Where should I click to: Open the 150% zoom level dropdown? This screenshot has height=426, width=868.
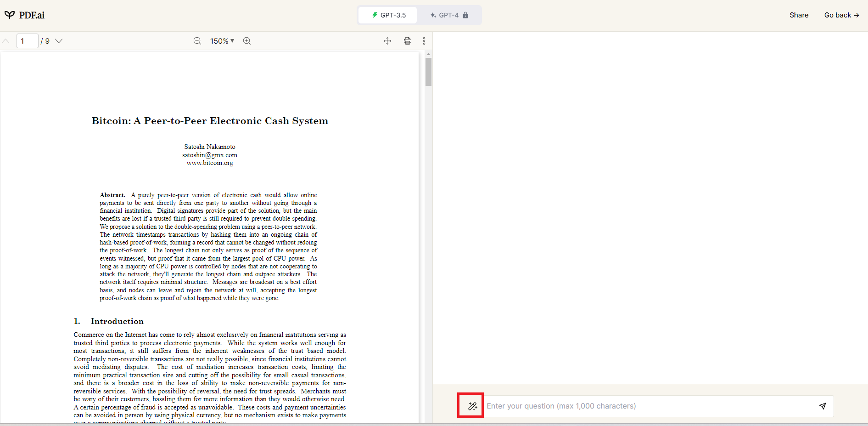pyautogui.click(x=222, y=41)
